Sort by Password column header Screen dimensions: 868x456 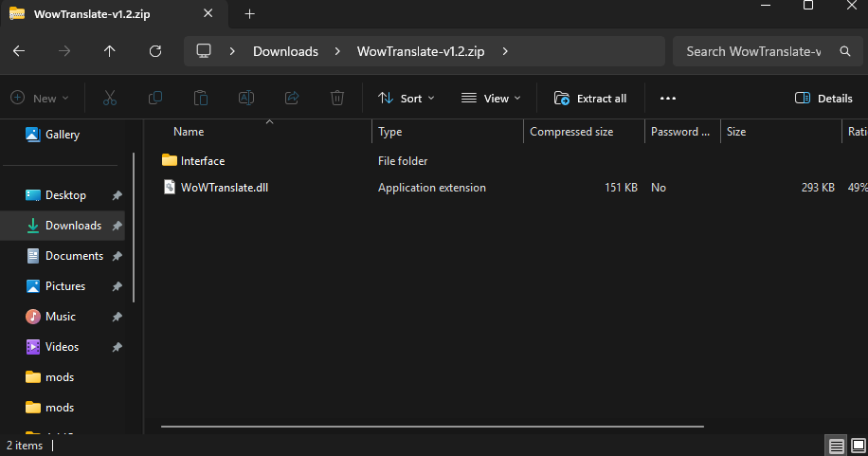point(679,132)
